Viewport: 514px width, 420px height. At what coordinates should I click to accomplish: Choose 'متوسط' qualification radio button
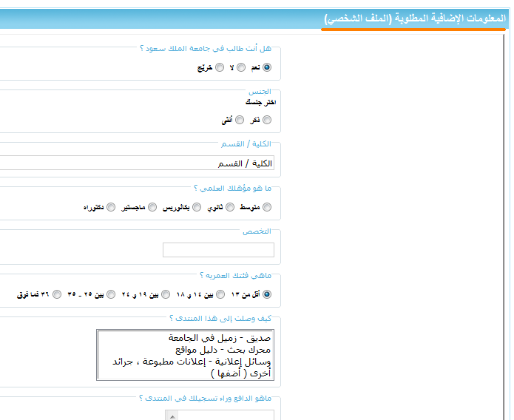point(267,208)
